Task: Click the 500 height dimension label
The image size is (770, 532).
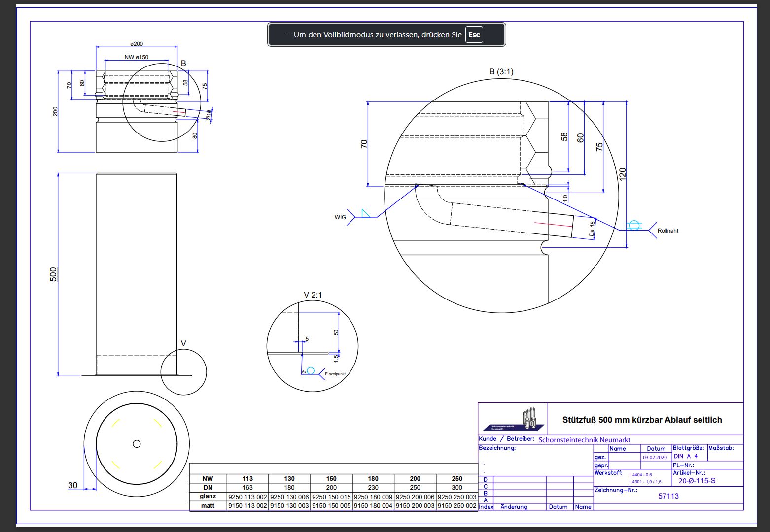Action: click(53, 274)
